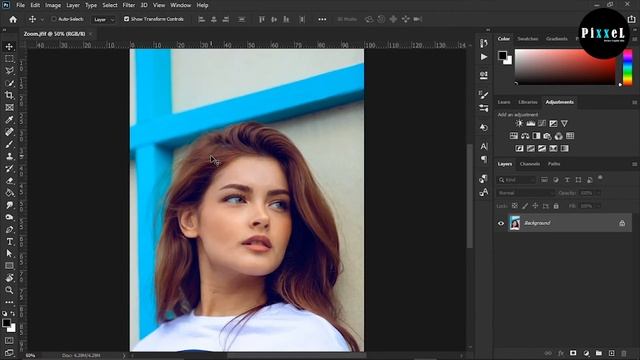
Task: Click the rainbow hue slider in Color panel
Action: pyautogui.click(x=628, y=67)
